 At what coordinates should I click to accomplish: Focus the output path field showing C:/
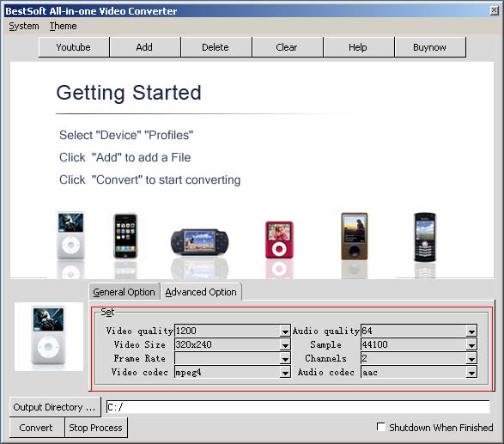[298, 407]
